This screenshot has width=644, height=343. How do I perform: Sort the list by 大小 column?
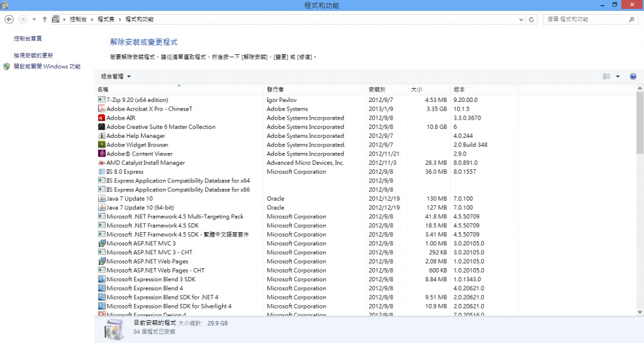coord(416,89)
